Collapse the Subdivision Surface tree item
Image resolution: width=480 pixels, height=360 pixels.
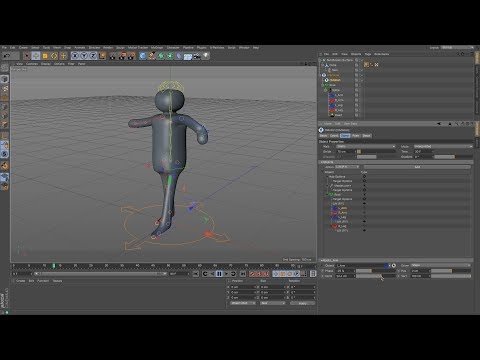pos(321,60)
